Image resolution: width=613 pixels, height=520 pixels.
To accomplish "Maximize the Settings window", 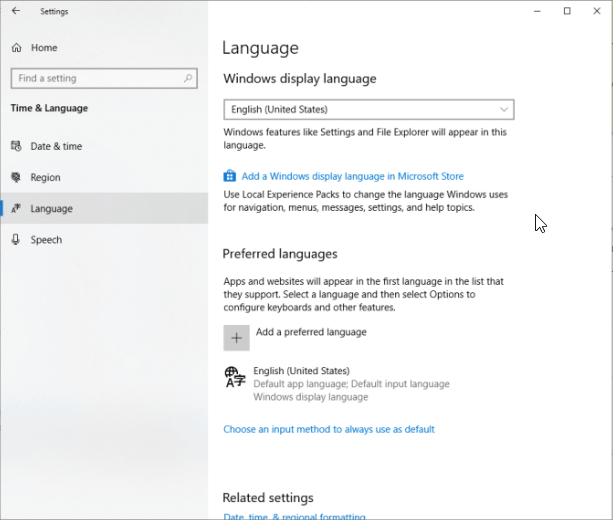I will tap(567, 11).
